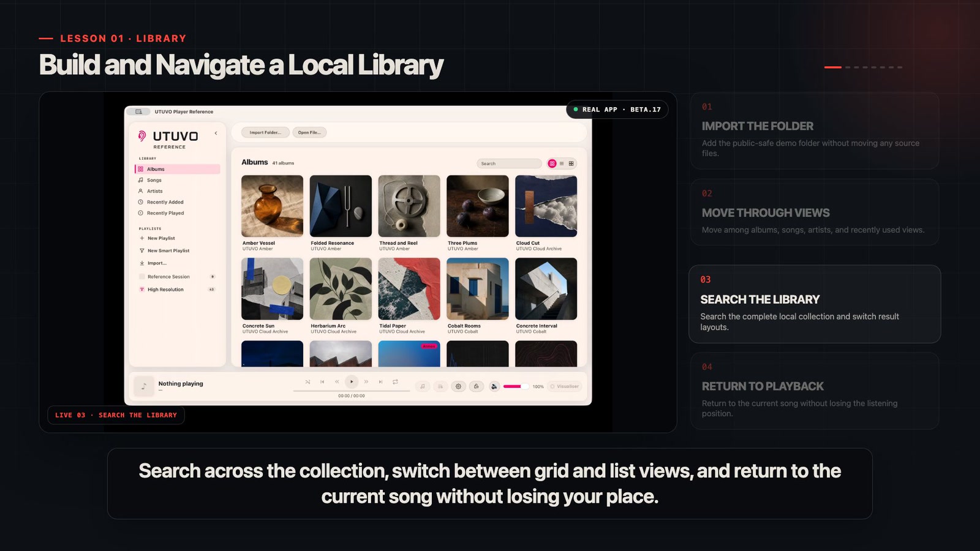Screen dimensions: 980x551
Task: Click the now-playing artwork placeholder
Action: (x=144, y=386)
